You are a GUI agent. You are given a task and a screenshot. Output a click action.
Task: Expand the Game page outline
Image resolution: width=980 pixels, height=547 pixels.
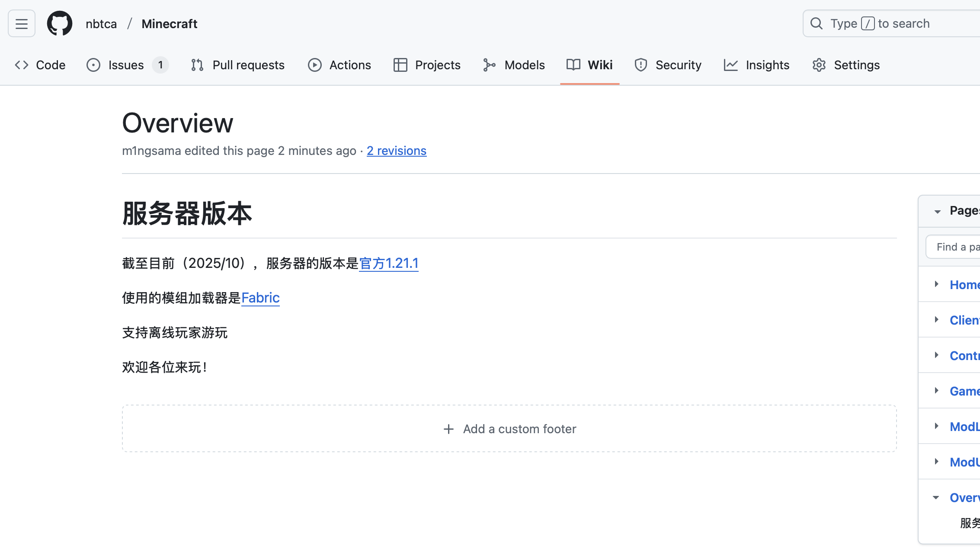tap(936, 391)
